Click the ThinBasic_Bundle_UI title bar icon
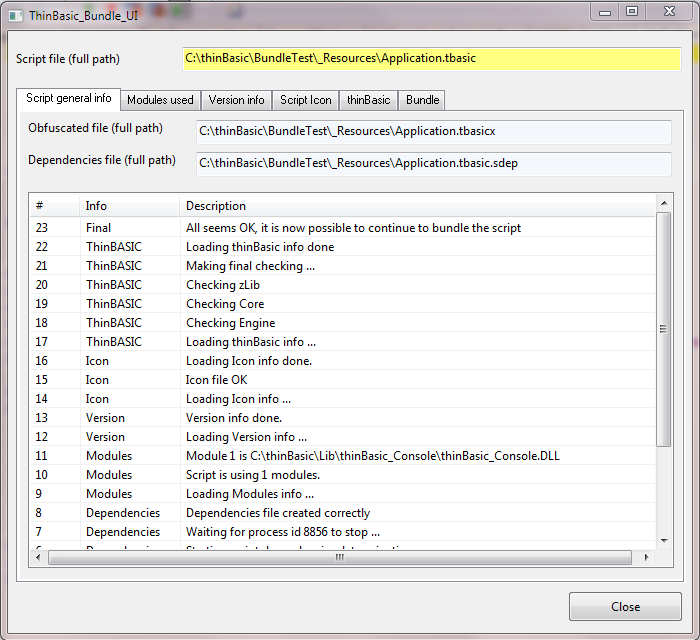This screenshot has height=640, width=700. pyautogui.click(x=15, y=12)
